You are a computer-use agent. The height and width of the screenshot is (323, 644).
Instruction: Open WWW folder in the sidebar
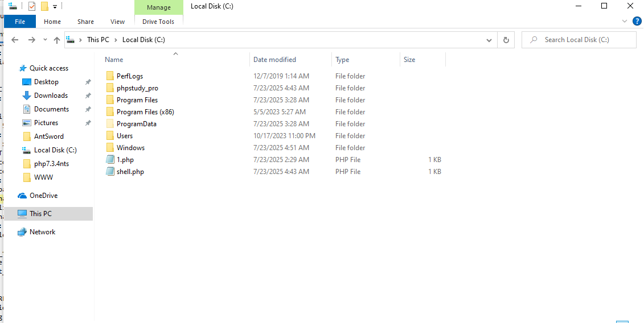point(43,177)
